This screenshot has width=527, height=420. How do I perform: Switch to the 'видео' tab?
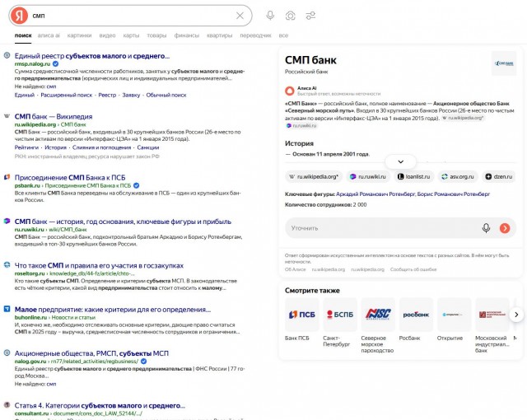[107, 35]
